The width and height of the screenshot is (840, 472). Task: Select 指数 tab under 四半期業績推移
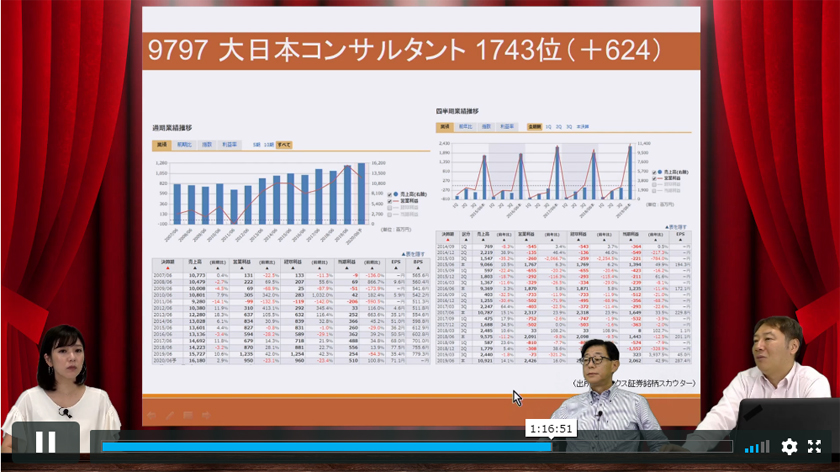[486, 127]
